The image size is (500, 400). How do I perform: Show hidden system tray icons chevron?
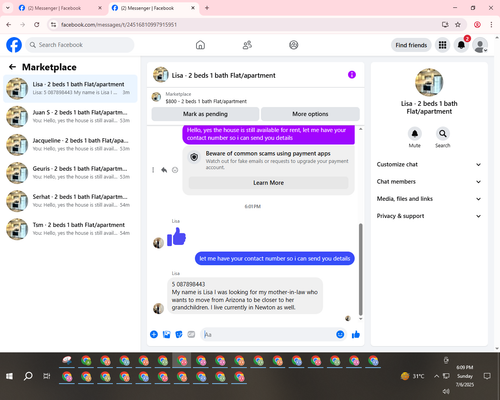436,376
